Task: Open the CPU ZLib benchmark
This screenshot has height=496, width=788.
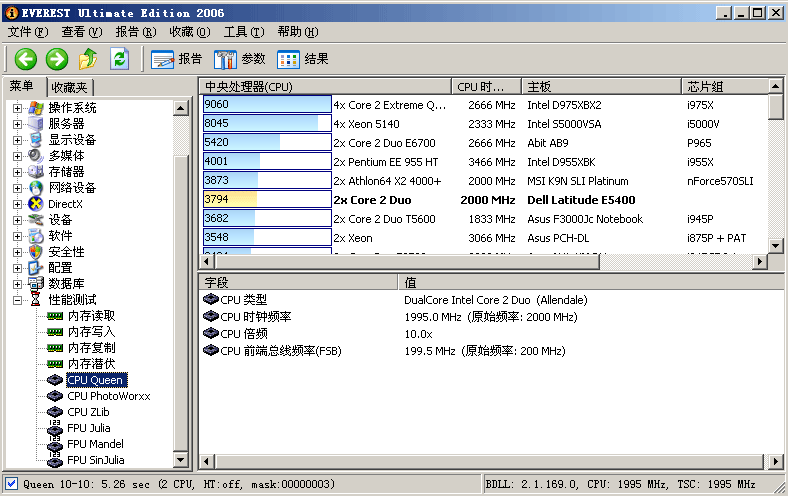Action: pyautogui.click(x=88, y=412)
